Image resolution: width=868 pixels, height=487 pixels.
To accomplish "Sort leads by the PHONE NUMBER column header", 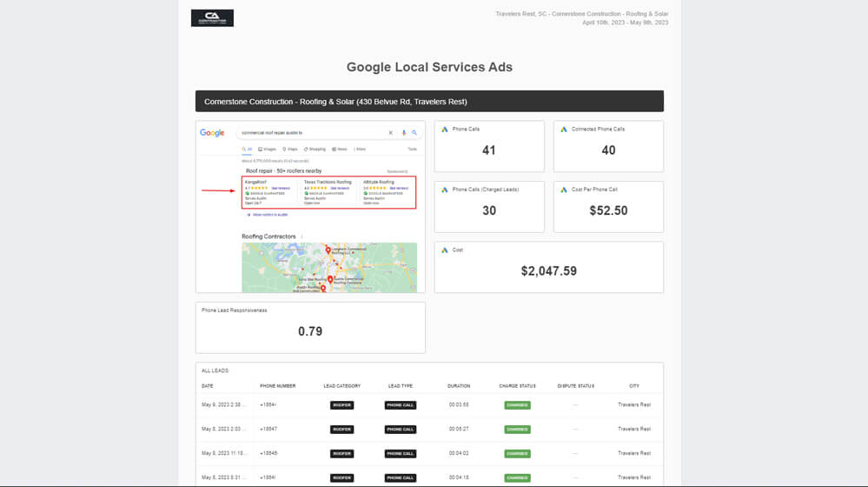I will (x=278, y=386).
